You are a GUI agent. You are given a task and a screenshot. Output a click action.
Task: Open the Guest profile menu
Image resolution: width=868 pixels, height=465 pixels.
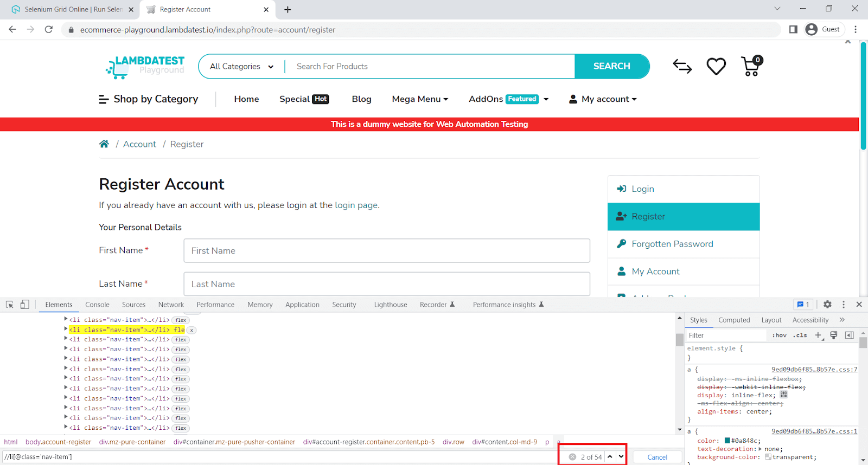click(x=825, y=29)
